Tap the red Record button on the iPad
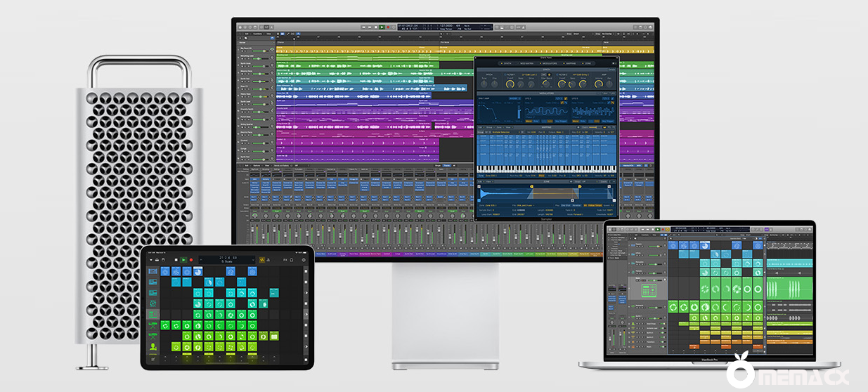The image size is (868, 392). 193,260
